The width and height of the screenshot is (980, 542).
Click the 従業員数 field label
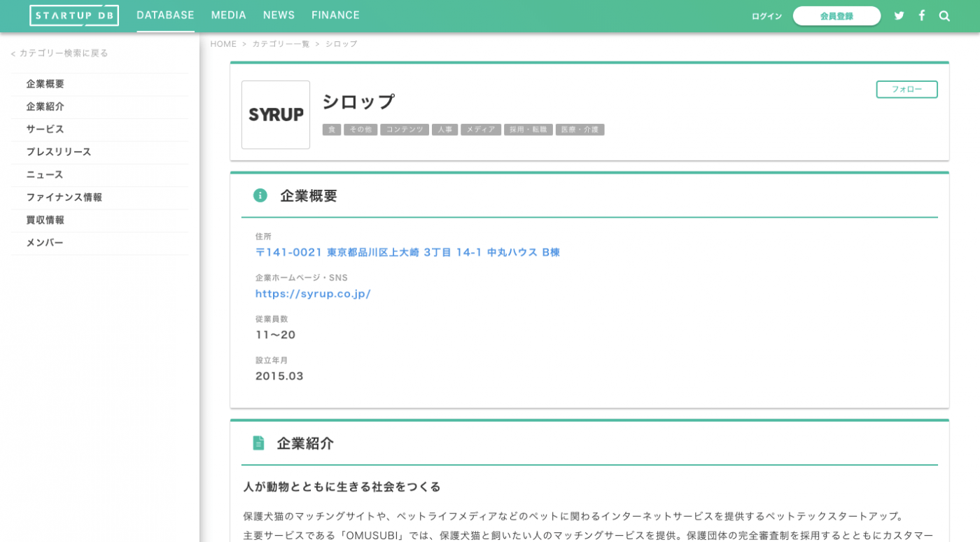[x=272, y=319]
